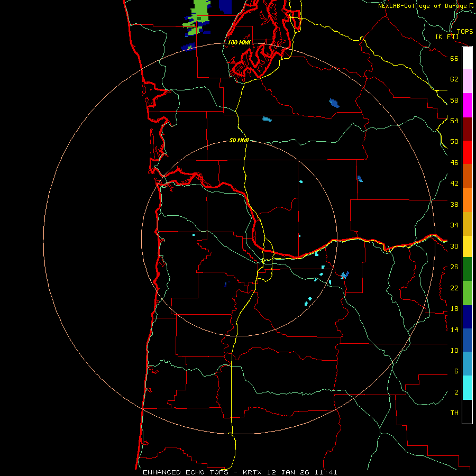The width and height of the screenshot is (476, 476).
Task: Click the navy echo block at top edge
Action: tap(225, 6)
